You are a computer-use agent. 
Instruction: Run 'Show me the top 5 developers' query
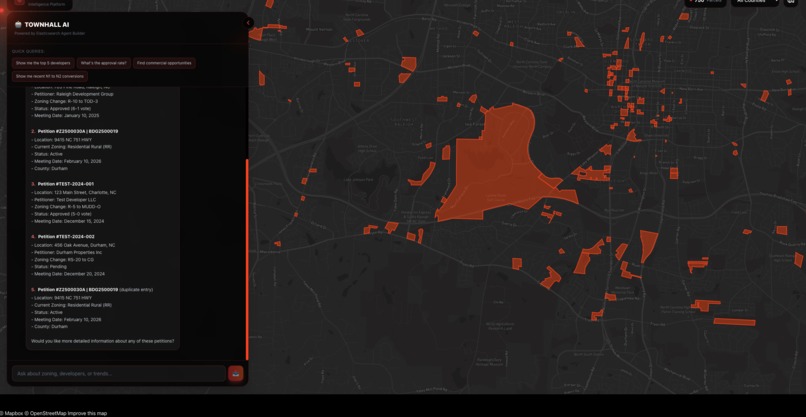point(43,63)
